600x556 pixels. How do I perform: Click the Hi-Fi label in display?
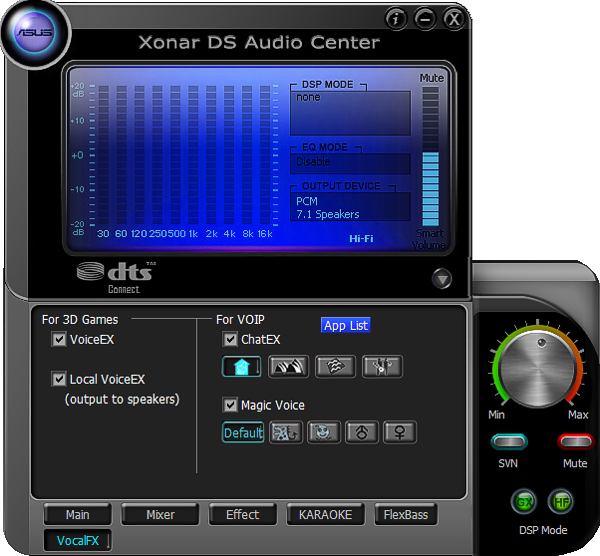click(361, 239)
